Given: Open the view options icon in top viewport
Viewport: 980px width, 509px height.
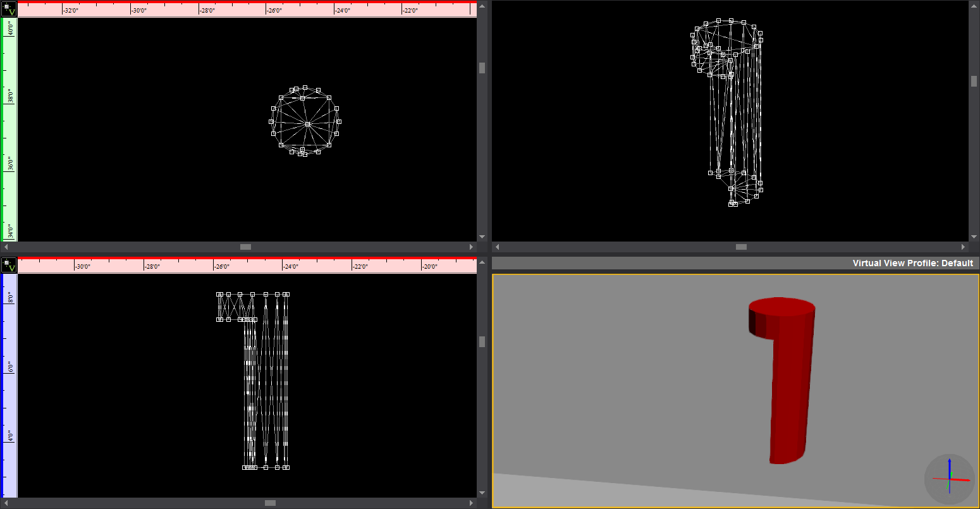Looking at the screenshot, I should coord(9,9).
